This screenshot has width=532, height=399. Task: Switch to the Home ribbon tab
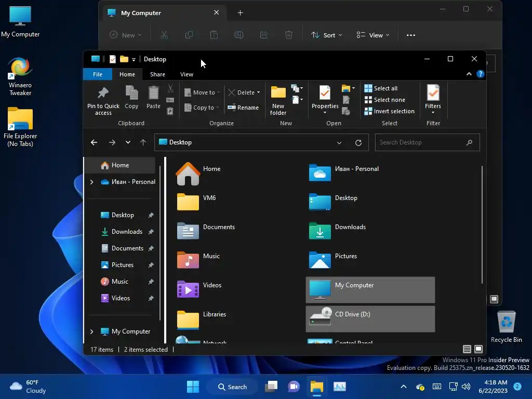[x=127, y=74]
